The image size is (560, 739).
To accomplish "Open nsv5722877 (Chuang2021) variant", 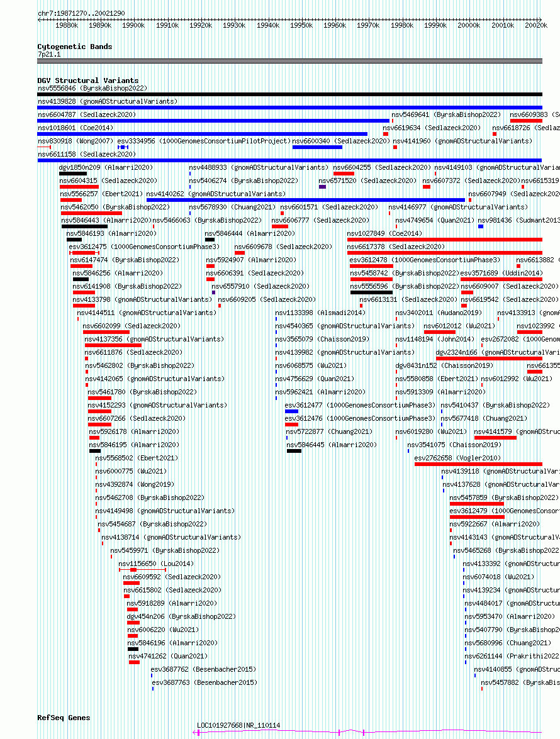I will tap(330, 431).
